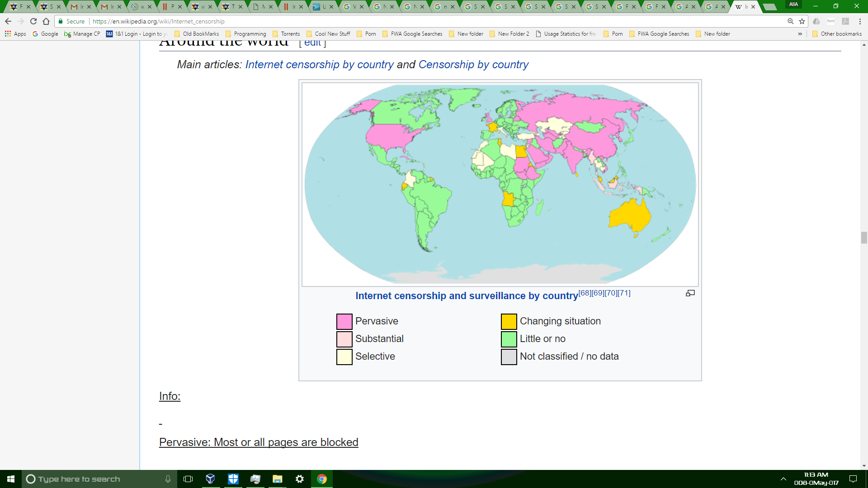The image size is (868, 488).
Task: Click the home page icon
Action: [x=46, y=21]
